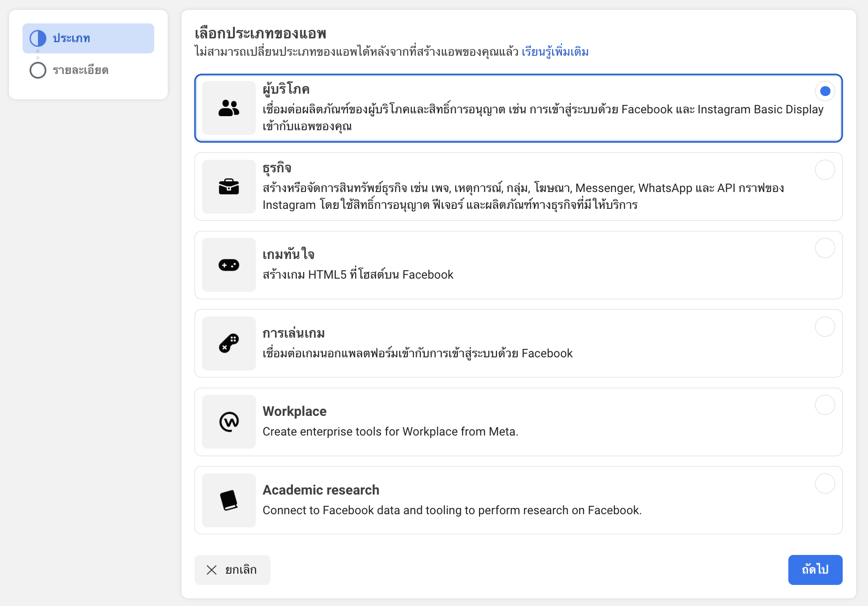
Task: Click the book icon for Academic research
Action: pyautogui.click(x=229, y=500)
